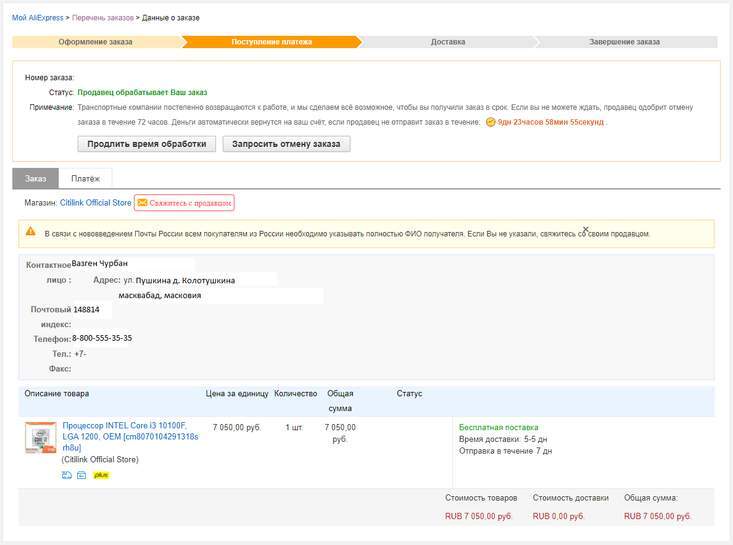This screenshot has width=733, height=545.
Task: Click the first blue icon under product
Action: point(66,475)
